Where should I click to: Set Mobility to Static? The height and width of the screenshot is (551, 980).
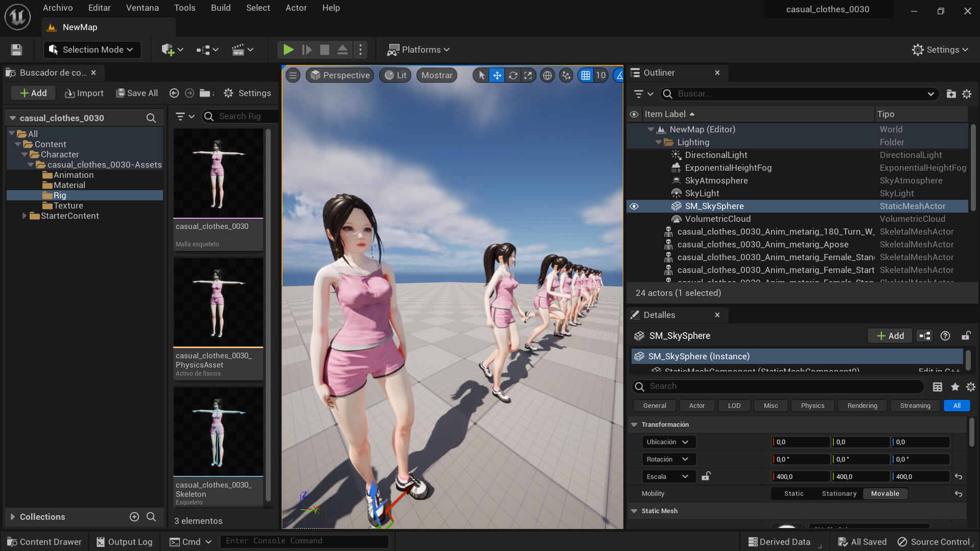pos(794,494)
